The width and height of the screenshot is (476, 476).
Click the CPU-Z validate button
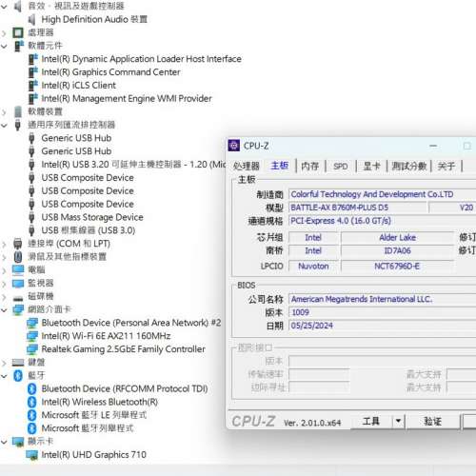[433, 422]
